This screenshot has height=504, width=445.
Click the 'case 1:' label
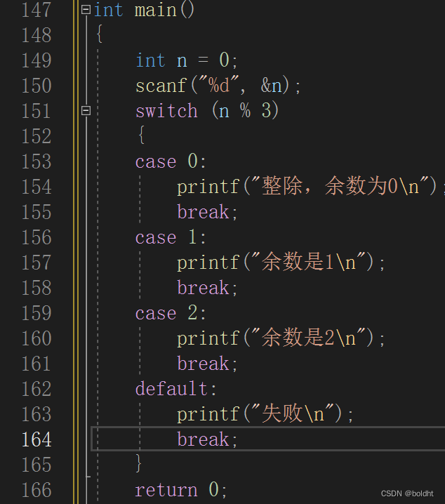click(x=171, y=237)
